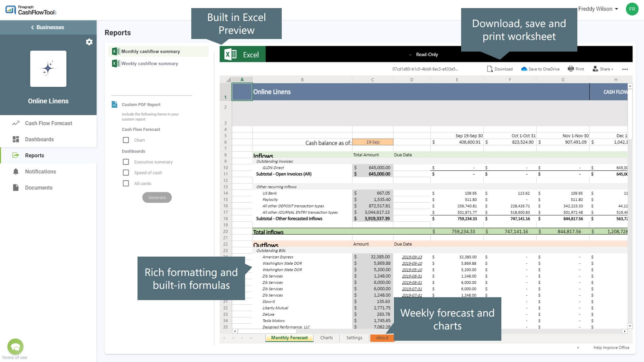Click the previous sheet navigation arrow
Image resolution: width=644 pixels, height=362 pixels.
coord(233,338)
